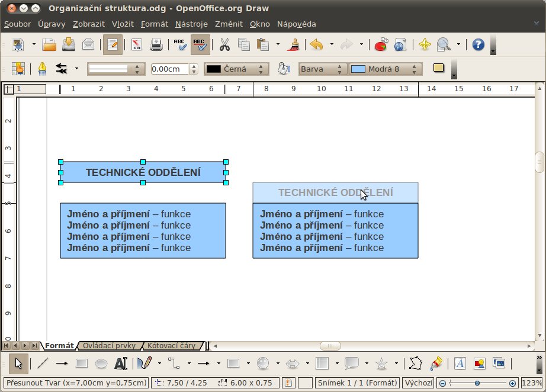Screen dimensions: 546x392
Task: Switch to the Ovládací prvky layer tab
Action: click(x=109, y=345)
